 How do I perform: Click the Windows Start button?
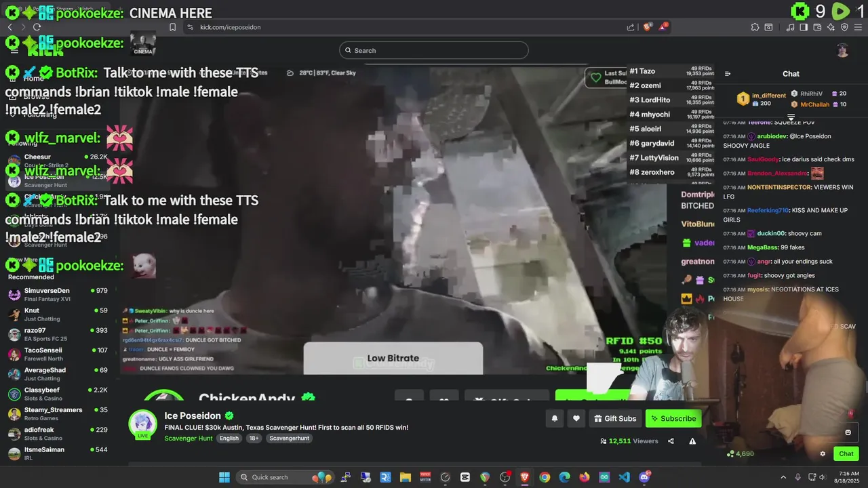click(x=224, y=477)
